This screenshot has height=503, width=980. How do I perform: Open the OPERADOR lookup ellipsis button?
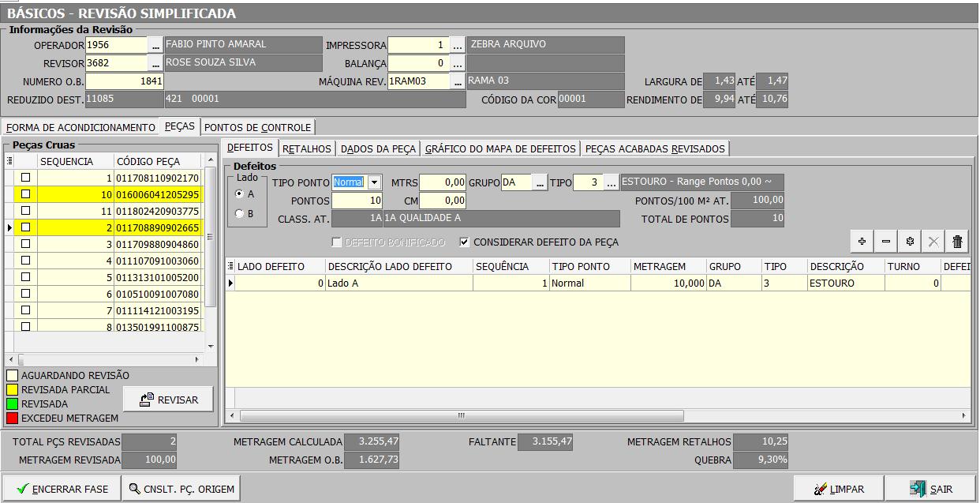tap(155, 45)
